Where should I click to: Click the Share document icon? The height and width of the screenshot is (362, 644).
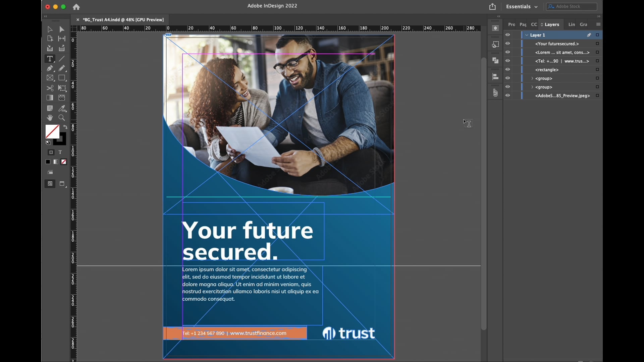point(492,6)
